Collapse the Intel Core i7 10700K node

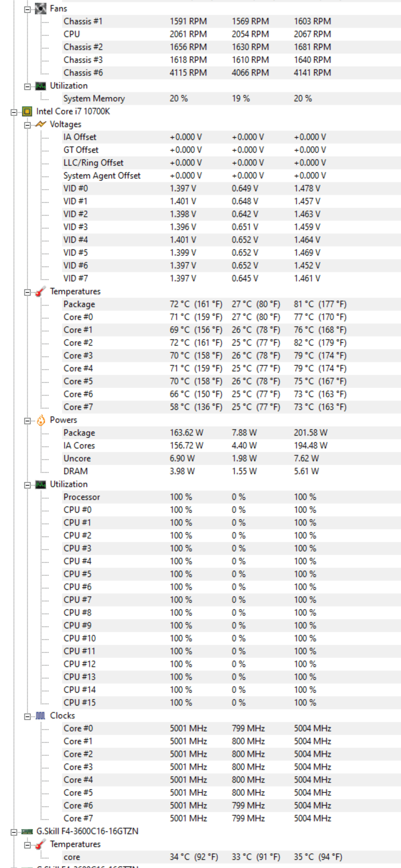pos(14,112)
